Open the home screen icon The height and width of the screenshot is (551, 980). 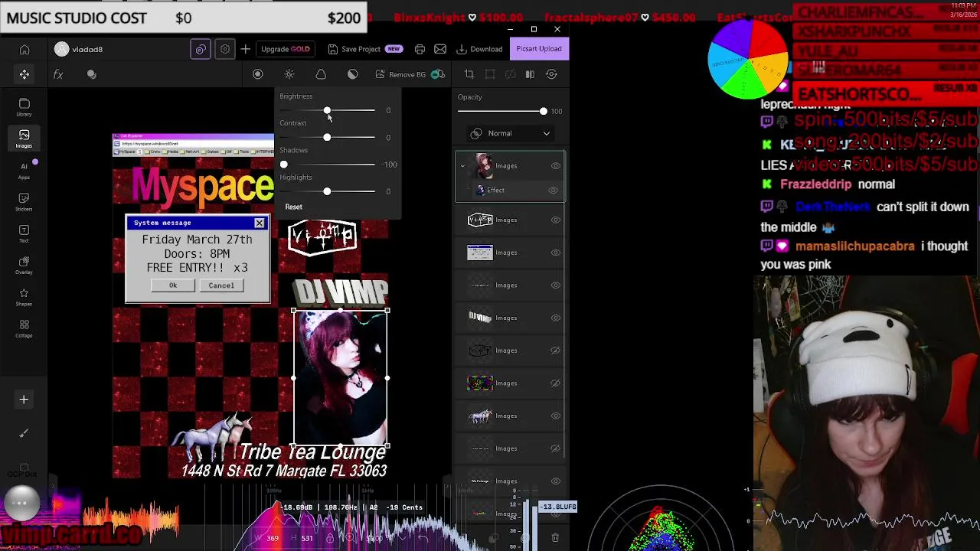24,49
